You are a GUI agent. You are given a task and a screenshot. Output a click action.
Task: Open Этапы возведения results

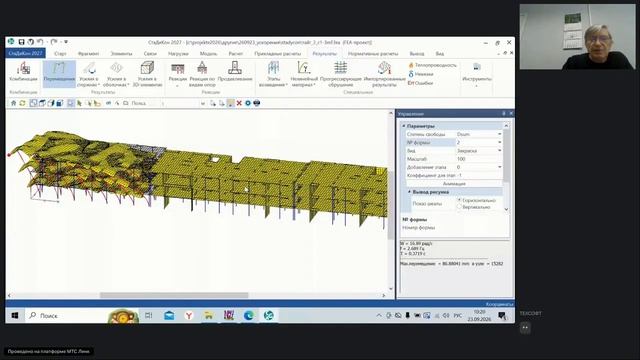point(273,74)
